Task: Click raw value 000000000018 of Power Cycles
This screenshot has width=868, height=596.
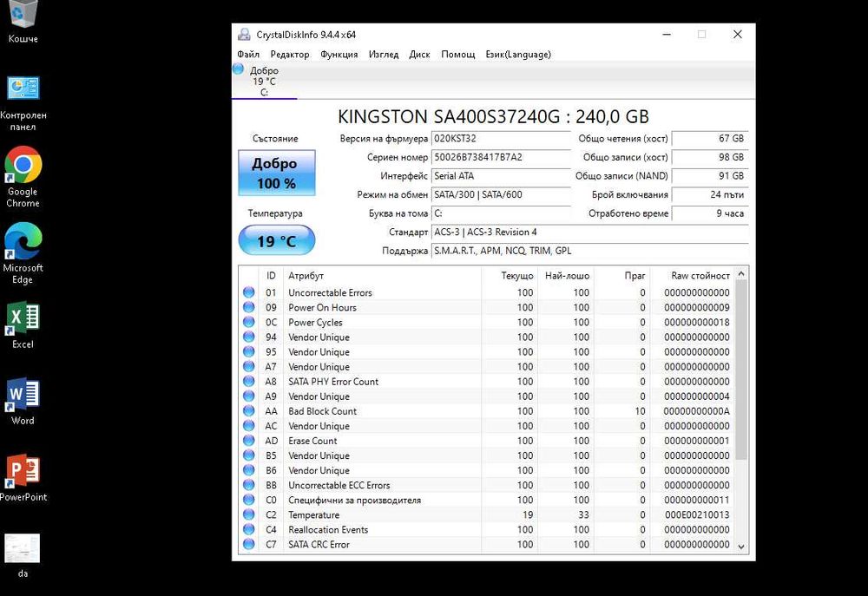Action: (x=697, y=322)
